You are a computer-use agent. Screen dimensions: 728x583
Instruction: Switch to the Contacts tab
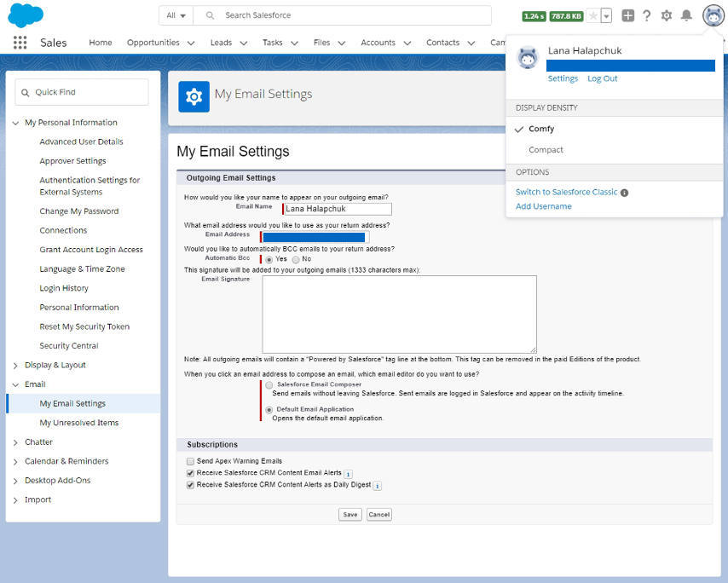point(443,42)
